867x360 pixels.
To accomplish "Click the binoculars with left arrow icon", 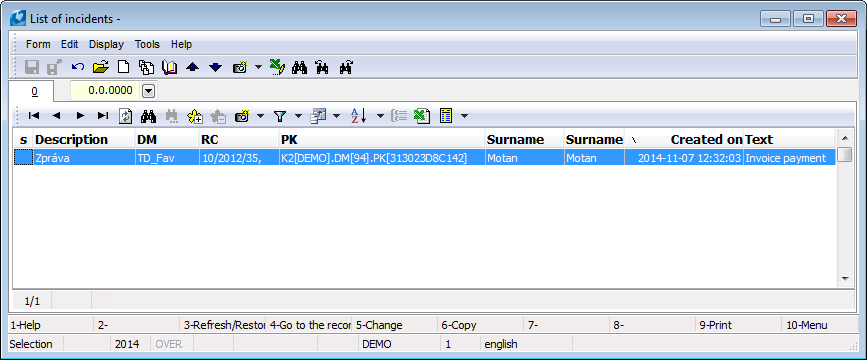I will 322,68.
